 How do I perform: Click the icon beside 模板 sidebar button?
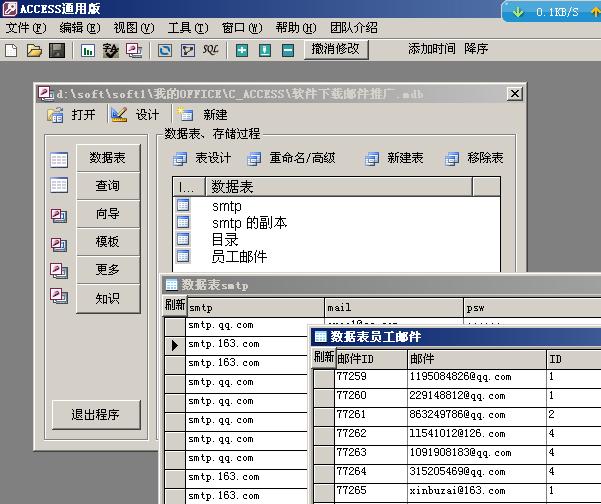[59, 245]
